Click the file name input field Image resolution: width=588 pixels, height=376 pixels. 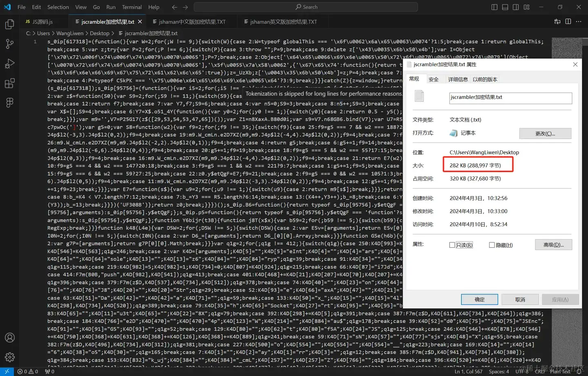tap(510, 98)
